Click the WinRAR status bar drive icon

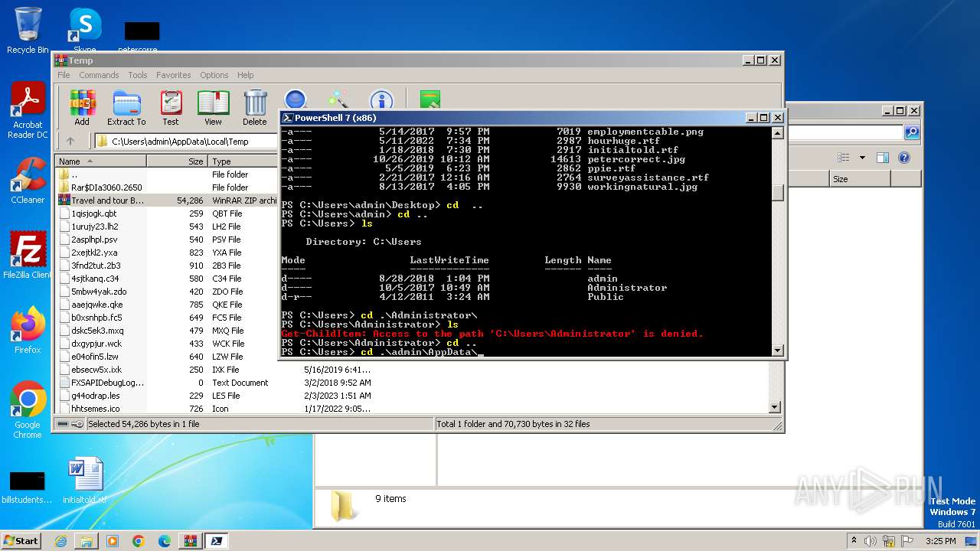64,424
